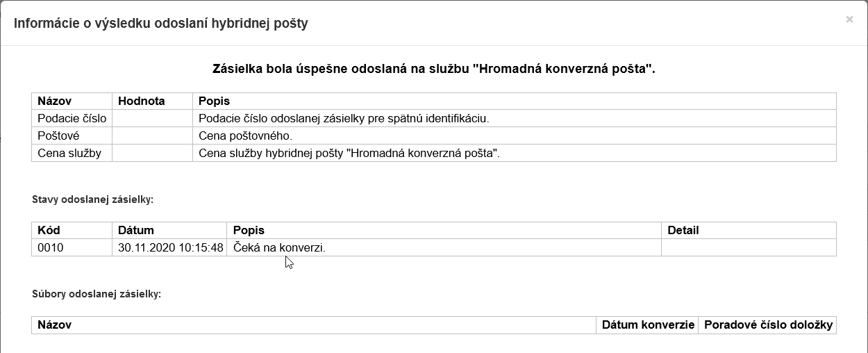Click the Detail column header
Image resolution: width=868 pixels, height=353 pixels.
[x=683, y=230]
